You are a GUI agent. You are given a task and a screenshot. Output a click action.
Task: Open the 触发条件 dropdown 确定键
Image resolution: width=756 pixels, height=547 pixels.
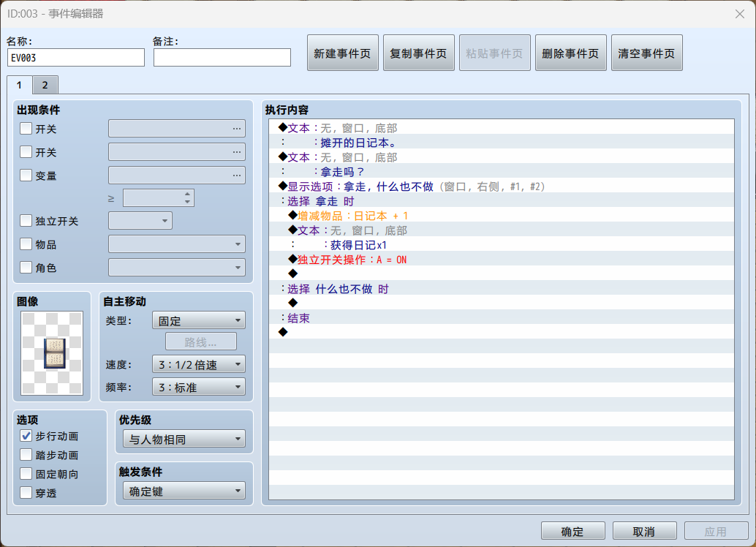[x=184, y=491]
